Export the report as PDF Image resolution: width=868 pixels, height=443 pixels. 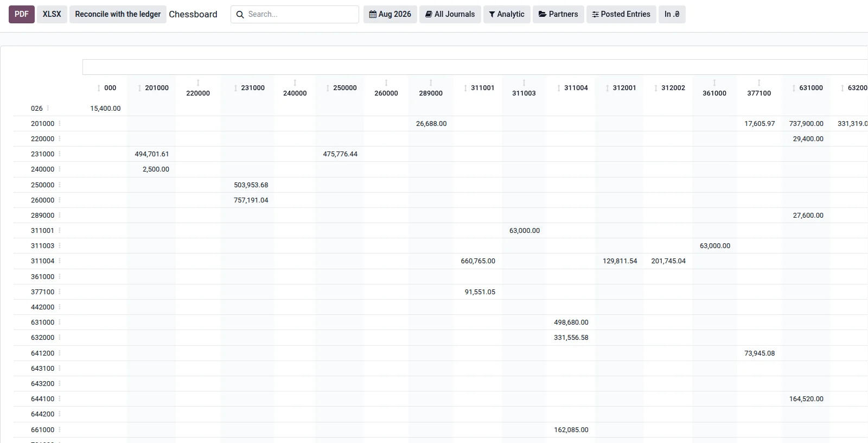[22, 14]
